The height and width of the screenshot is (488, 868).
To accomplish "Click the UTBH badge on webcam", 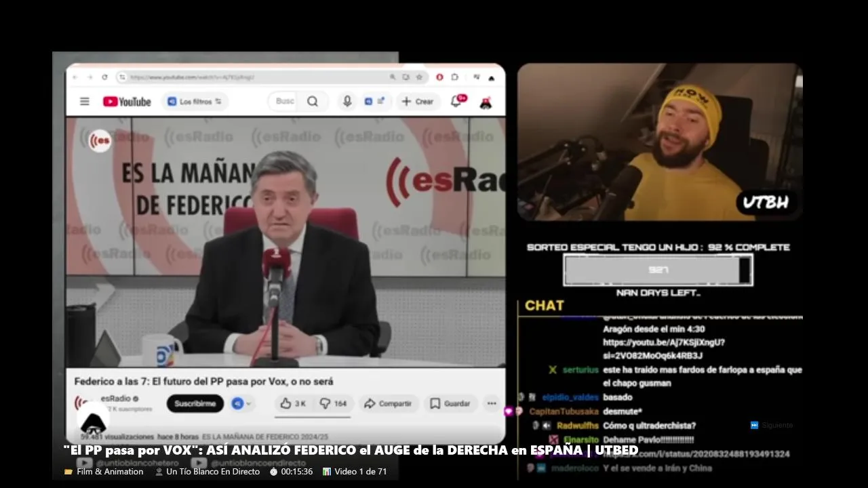I will pos(765,203).
